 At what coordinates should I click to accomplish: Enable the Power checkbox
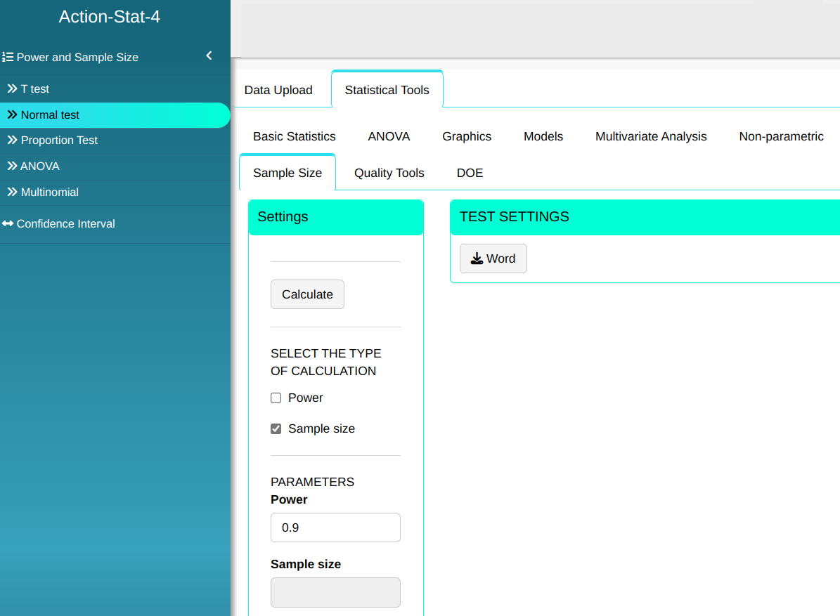(276, 398)
